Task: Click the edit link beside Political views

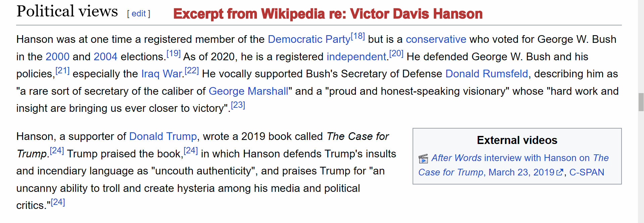Action: 139,14
